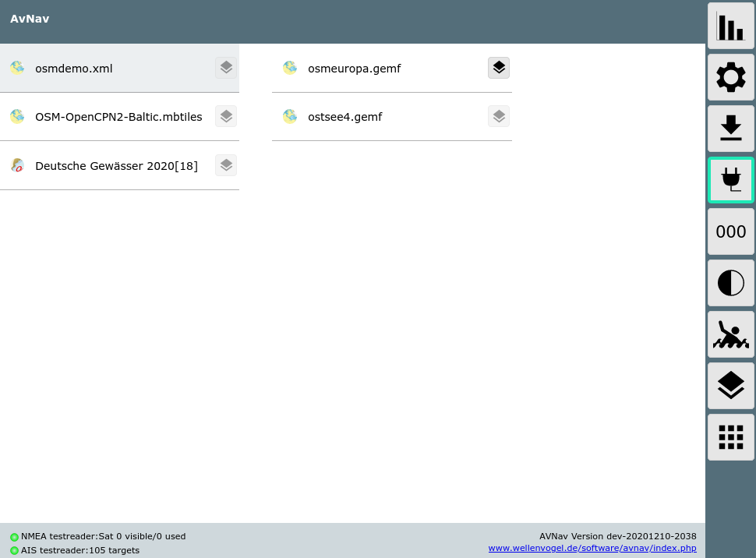Open the wellenvogel.de avnav website link
756x558 pixels.
click(592, 549)
